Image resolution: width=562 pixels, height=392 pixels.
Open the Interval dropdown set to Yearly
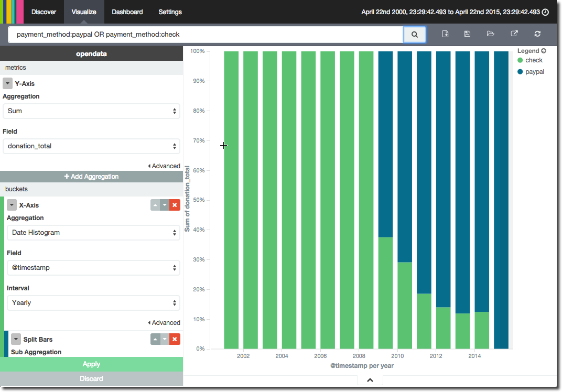pyautogui.click(x=93, y=303)
